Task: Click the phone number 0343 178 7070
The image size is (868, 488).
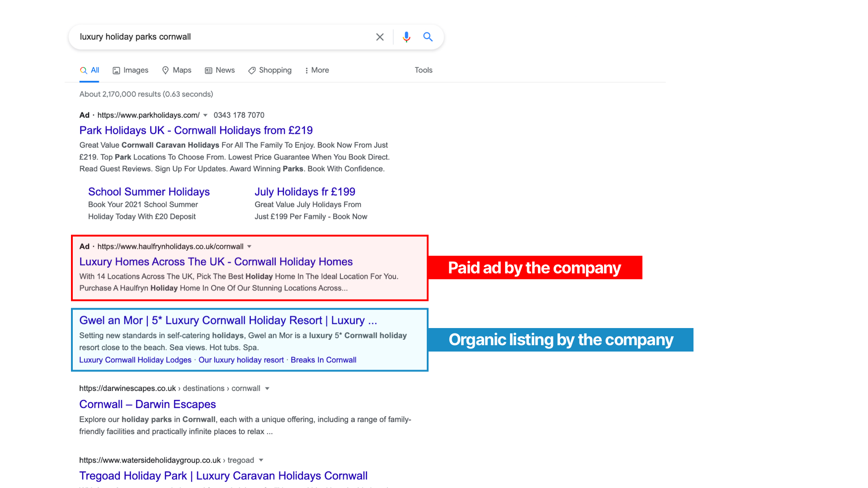Action: tap(239, 115)
